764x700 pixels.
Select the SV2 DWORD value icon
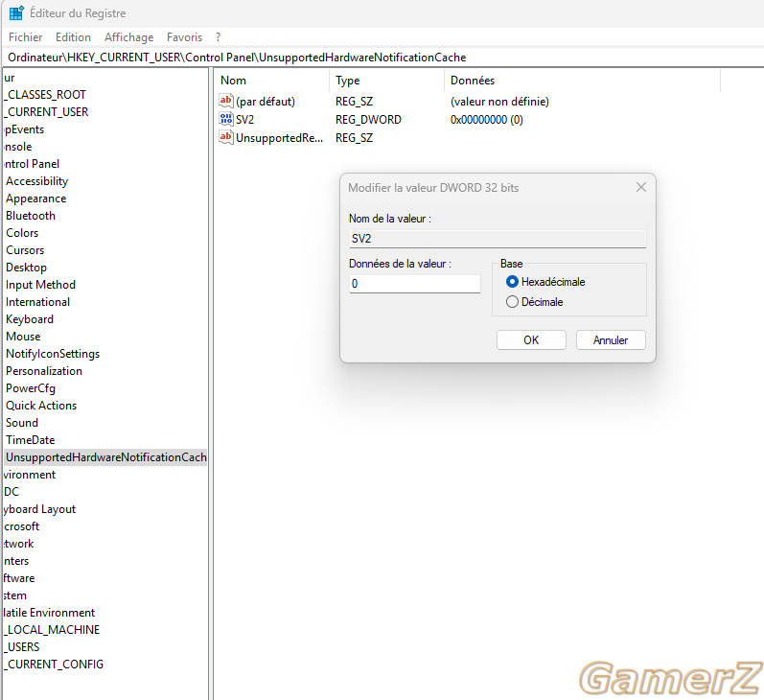coord(226,119)
